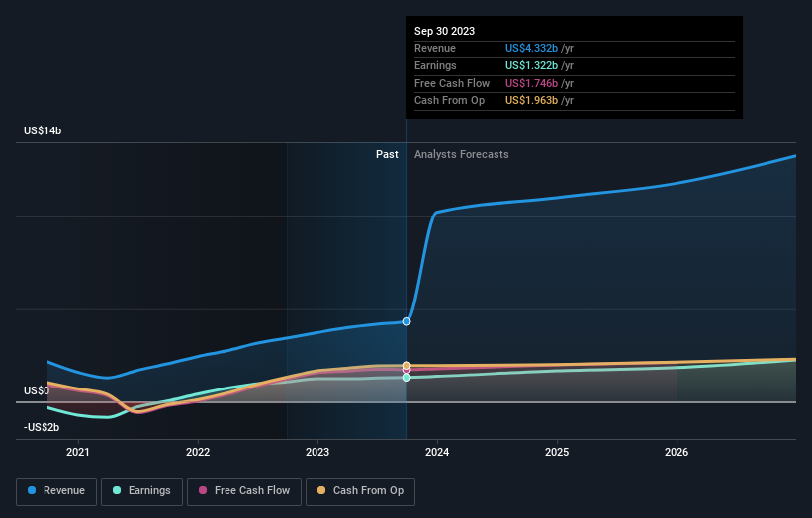The width and height of the screenshot is (812, 518).
Task: Click the teal Earnings data point marker
Action: [406, 378]
